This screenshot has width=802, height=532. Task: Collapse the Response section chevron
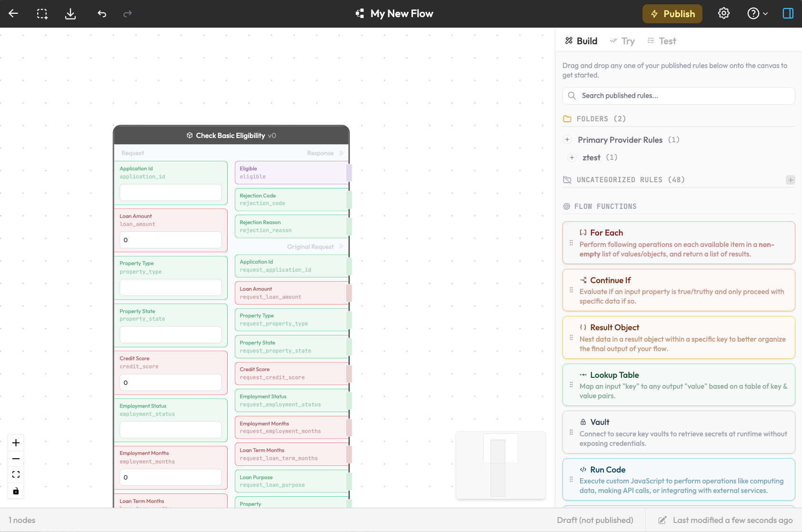coord(341,153)
